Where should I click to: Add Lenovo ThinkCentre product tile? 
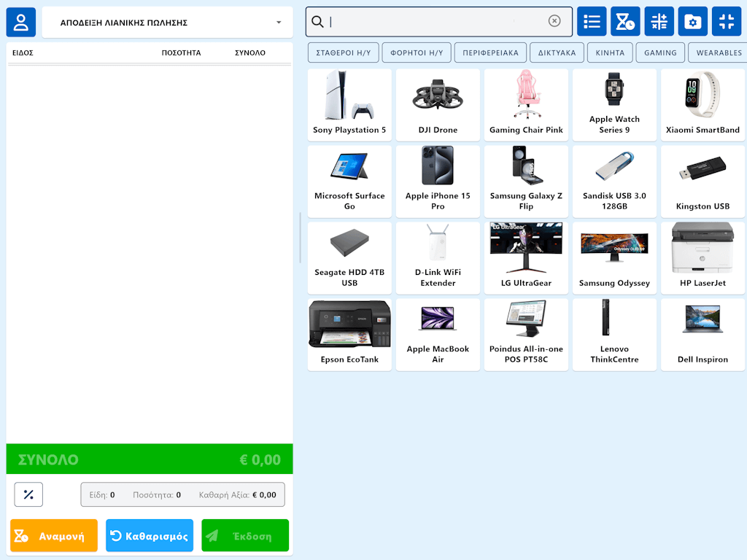614,335
